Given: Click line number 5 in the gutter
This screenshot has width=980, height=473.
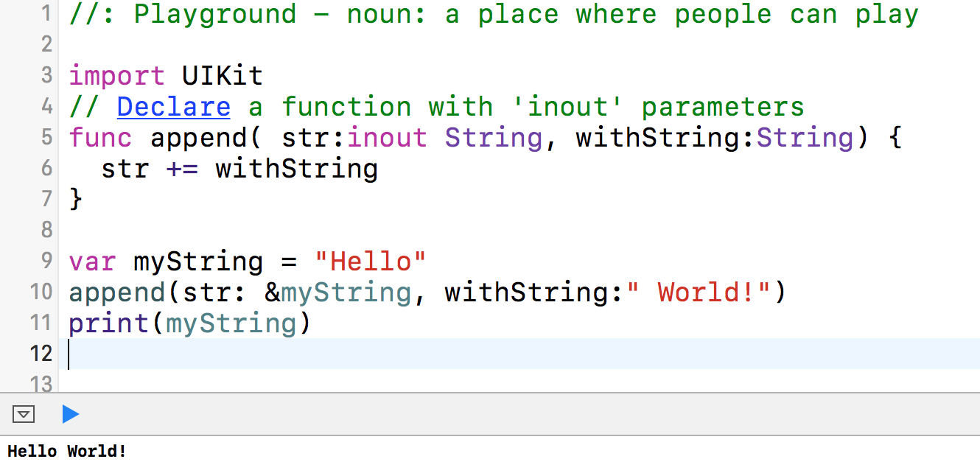Looking at the screenshot, I should (x=46, y=138).
